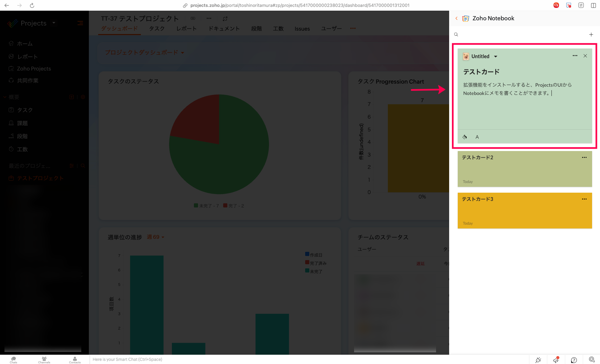Viewport: 600px width, 364px height.
Task: Click the テストプロジェクト sidebar link
Action: click(x=40, y=178)
